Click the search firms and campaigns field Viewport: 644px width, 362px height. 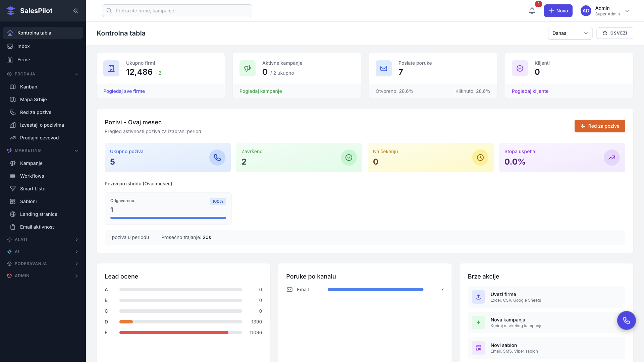pyautogui.click(x=177, y=11)
